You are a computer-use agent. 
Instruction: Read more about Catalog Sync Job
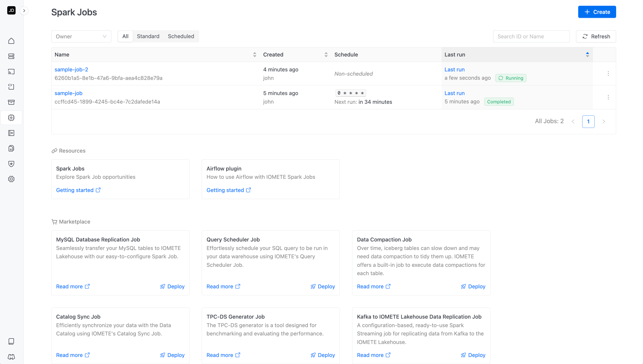pos(73,355)
